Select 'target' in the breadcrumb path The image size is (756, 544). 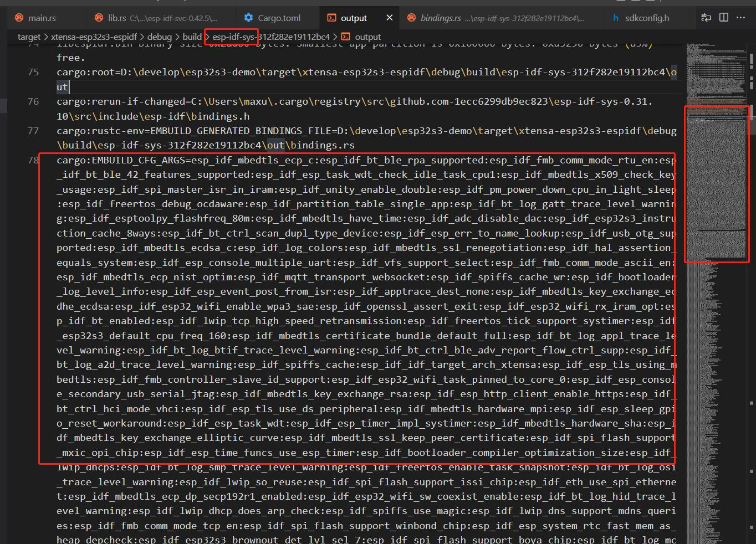coord(29,37)
